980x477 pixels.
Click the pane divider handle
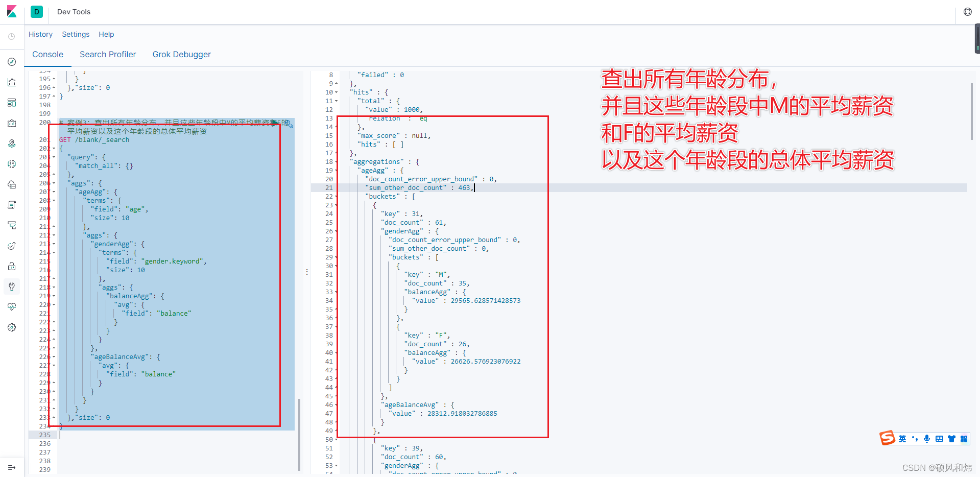pyautogui.click(x=307, y=272)
